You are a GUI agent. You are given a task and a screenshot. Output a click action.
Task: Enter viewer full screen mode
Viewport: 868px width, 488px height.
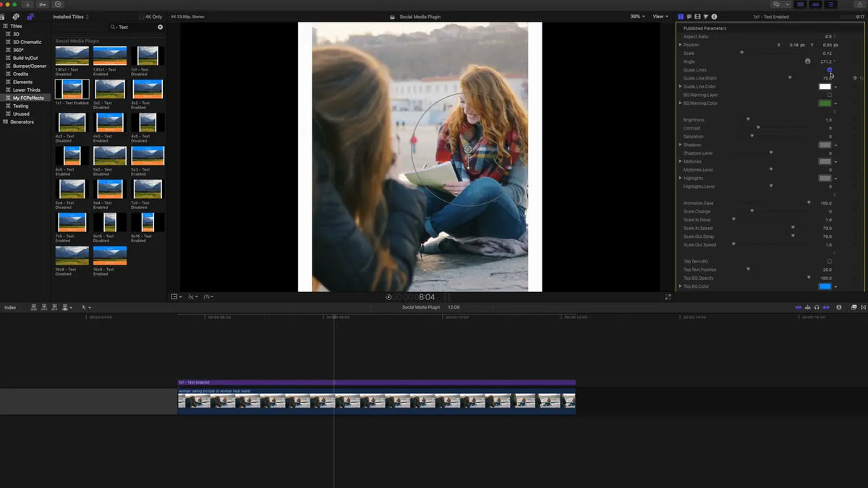668,296
